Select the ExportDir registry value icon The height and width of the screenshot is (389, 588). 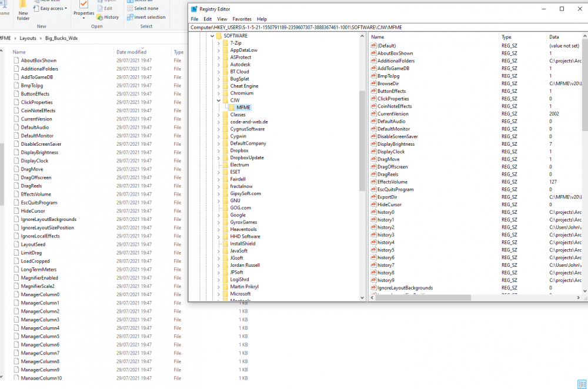coord(373,197)
